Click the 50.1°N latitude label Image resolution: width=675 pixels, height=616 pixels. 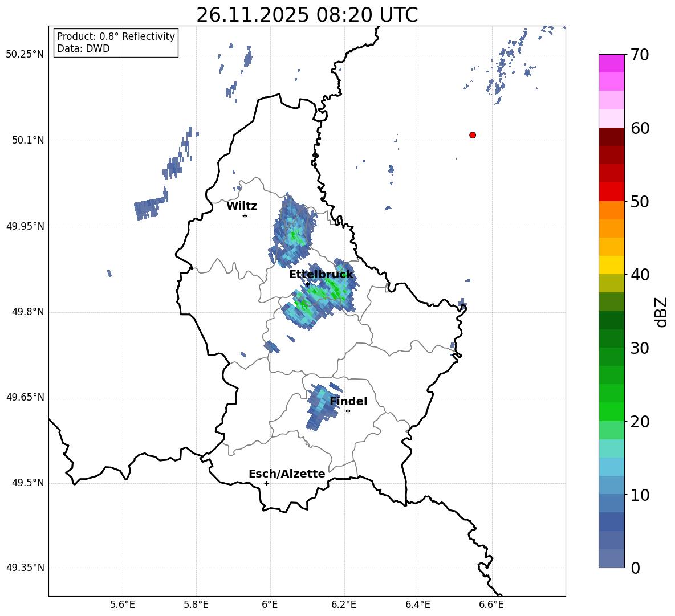pyautogui.click(x=28, y=140)
